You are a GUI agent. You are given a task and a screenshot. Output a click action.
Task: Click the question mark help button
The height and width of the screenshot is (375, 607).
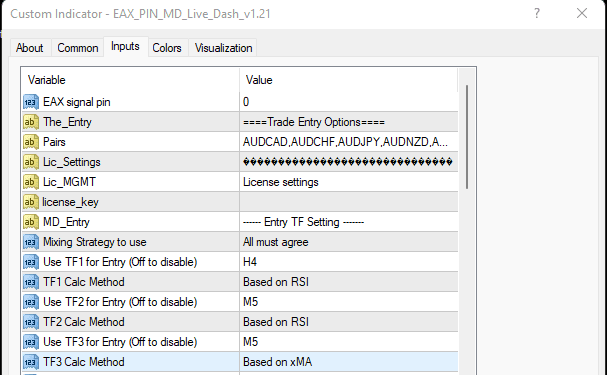537,14
